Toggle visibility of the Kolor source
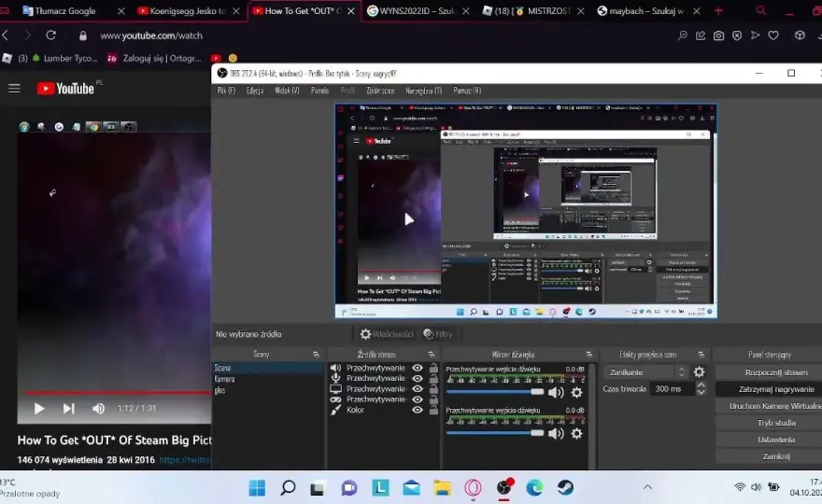The image size is (822, 504). click(x=418, y=410)
